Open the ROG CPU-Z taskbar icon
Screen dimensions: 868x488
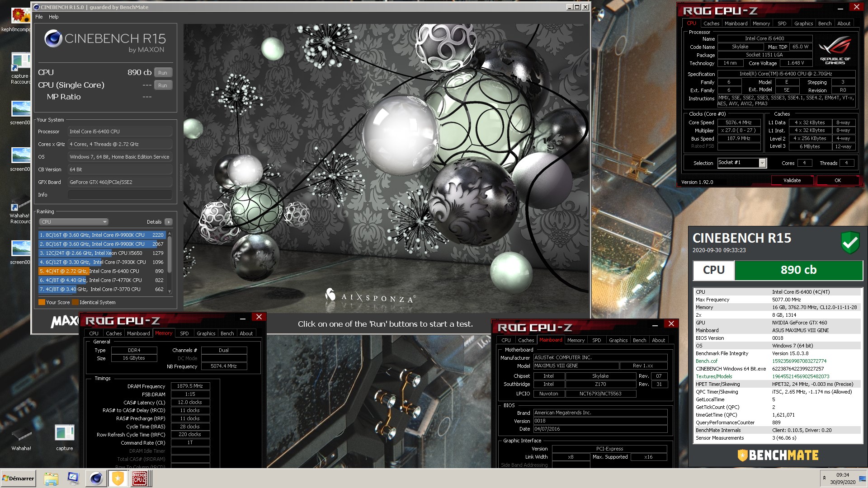[x=139, y=479]
